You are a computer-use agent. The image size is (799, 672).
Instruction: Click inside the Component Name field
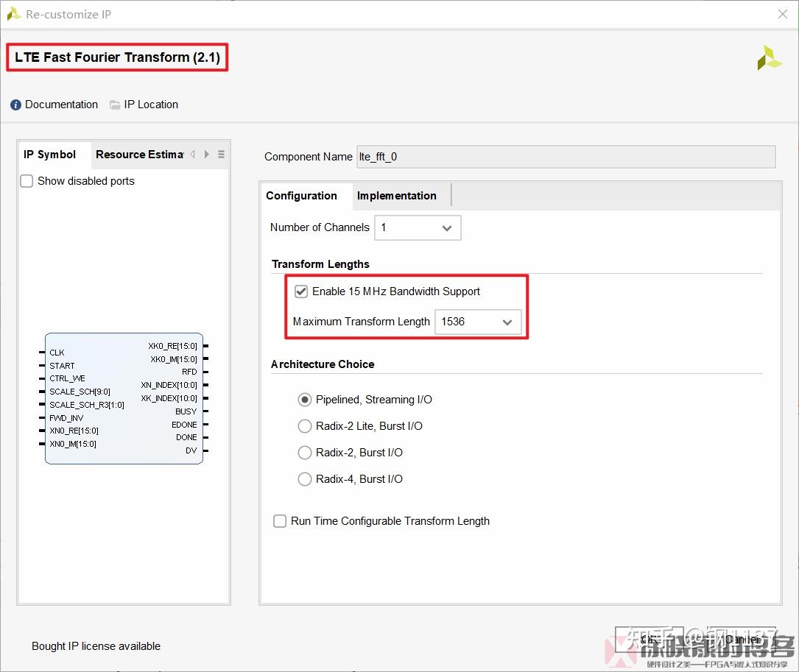[515, 157]
